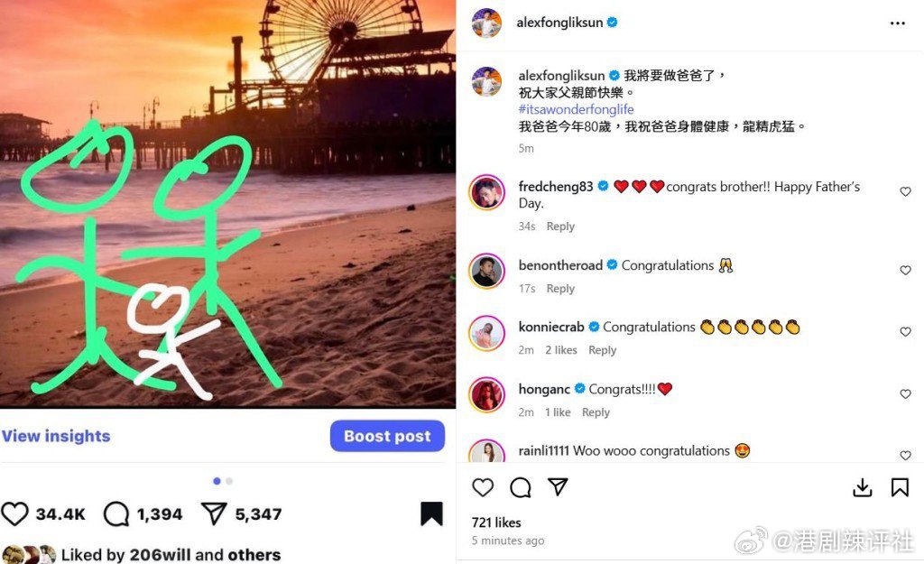Click share icon beside 5,347
The width and height of the screenshot is (924, 564).
214,513
